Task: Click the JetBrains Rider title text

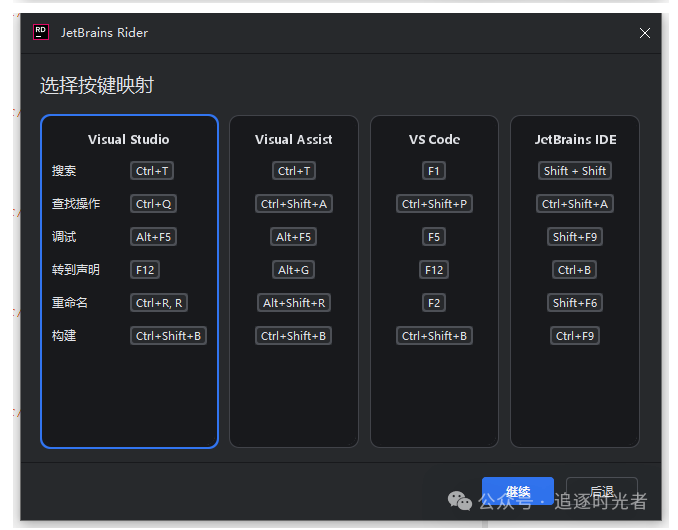Action: 104,33
